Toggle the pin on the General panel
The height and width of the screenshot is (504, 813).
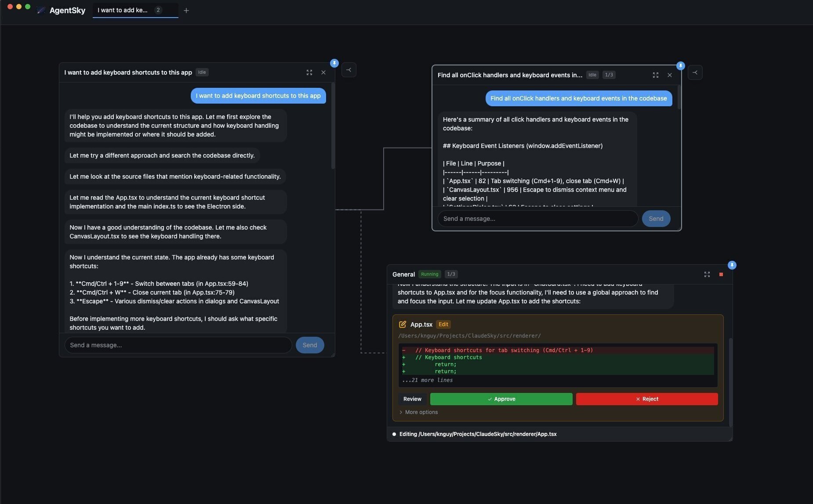coord(732,265)
